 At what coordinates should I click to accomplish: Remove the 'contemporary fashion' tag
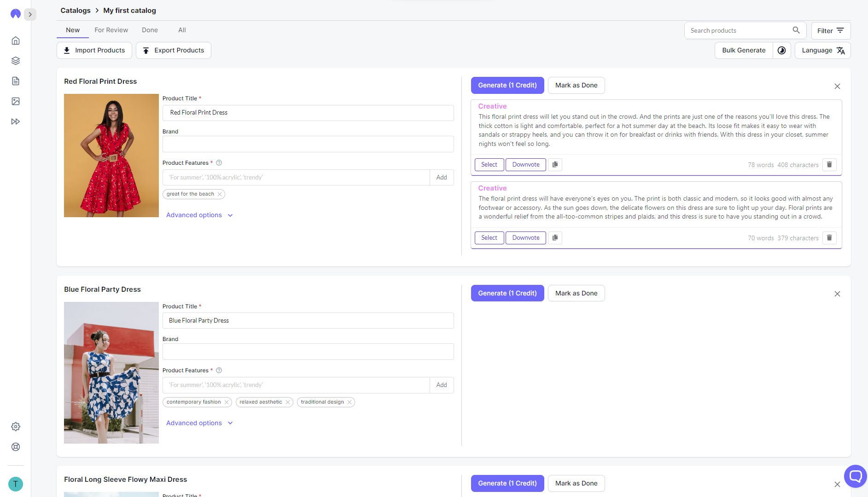[x=227, y=402]
